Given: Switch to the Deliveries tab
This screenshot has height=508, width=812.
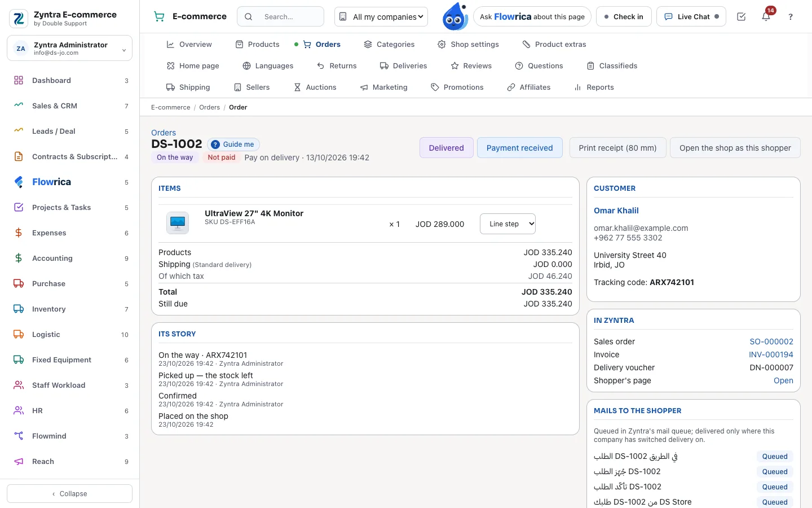Looking at the screenshot, I should (x=403, y=65).
